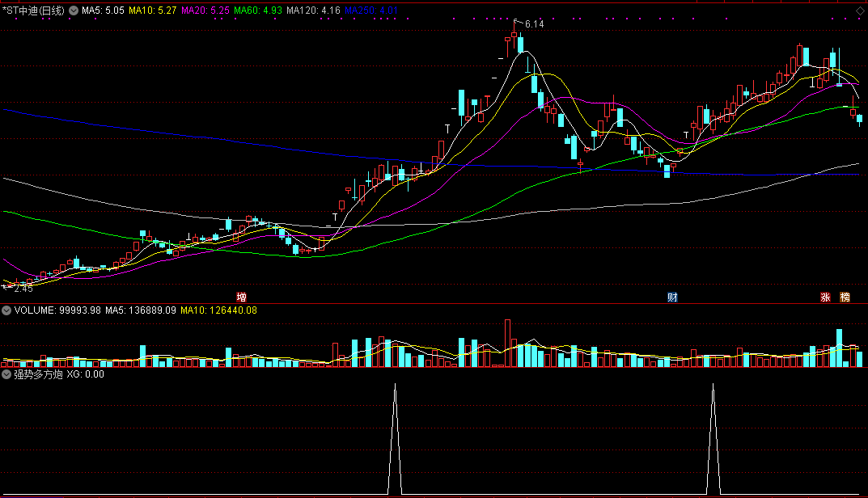The width and height of the screenshot is (868, 498).
Task: Click the volume MA10: 126440.08 label
Action: tap(218, 310)
